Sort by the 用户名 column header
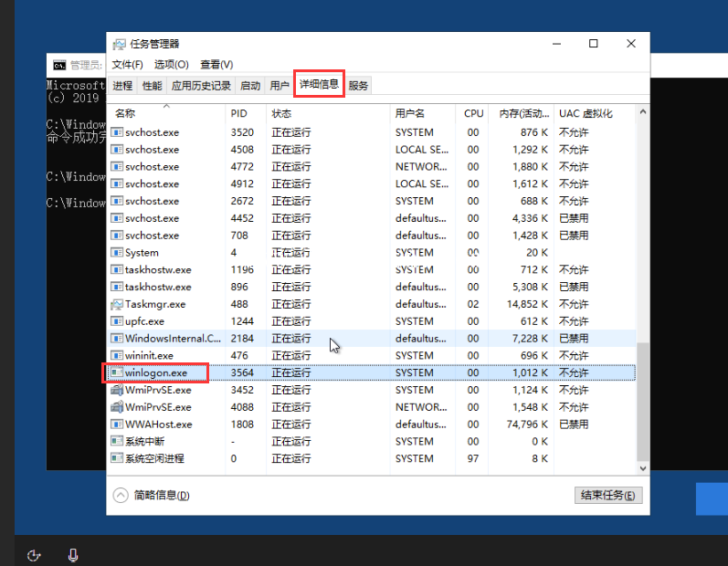 (423, 113)
